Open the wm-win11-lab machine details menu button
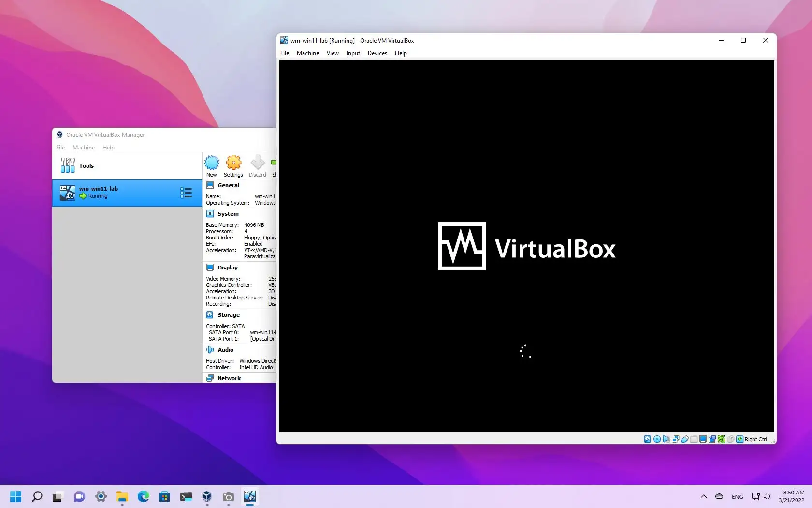 coord(186,193)
